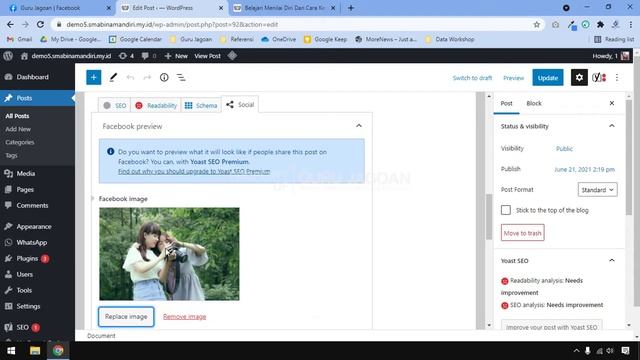Click the Chrome icon in the taskbar
Screen dimensions: 640x360
58,351
